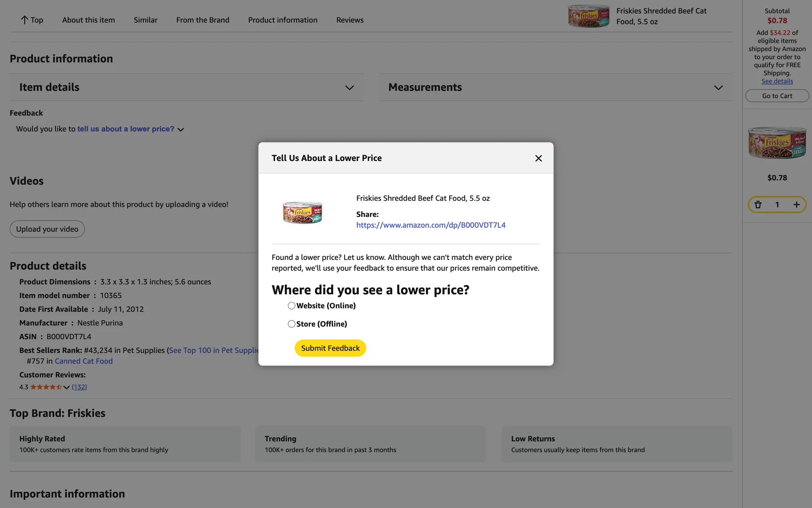
Task: Select Store (Offline) radio option
Action: click(291, 324)
